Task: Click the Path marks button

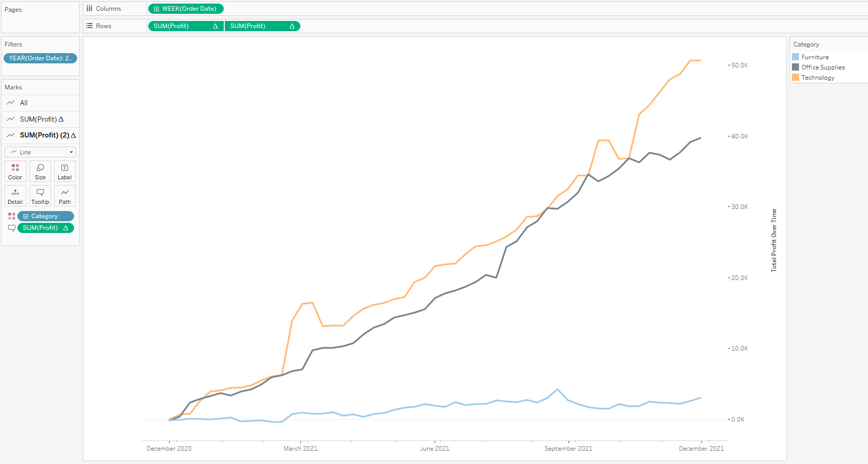Action: [65, 196]
